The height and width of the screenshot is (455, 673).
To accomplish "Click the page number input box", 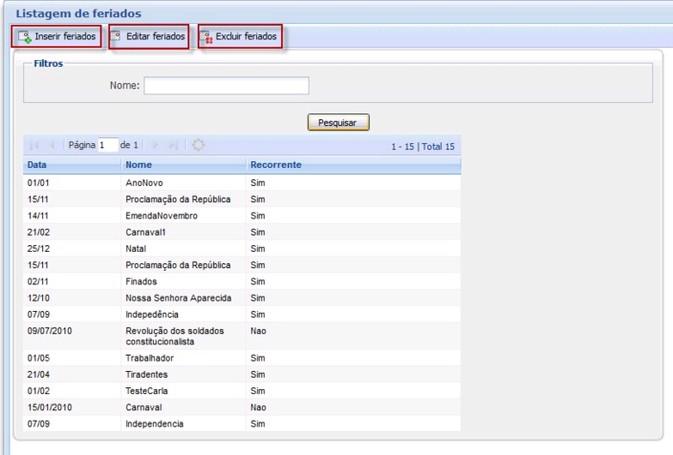I will (108, 145).
